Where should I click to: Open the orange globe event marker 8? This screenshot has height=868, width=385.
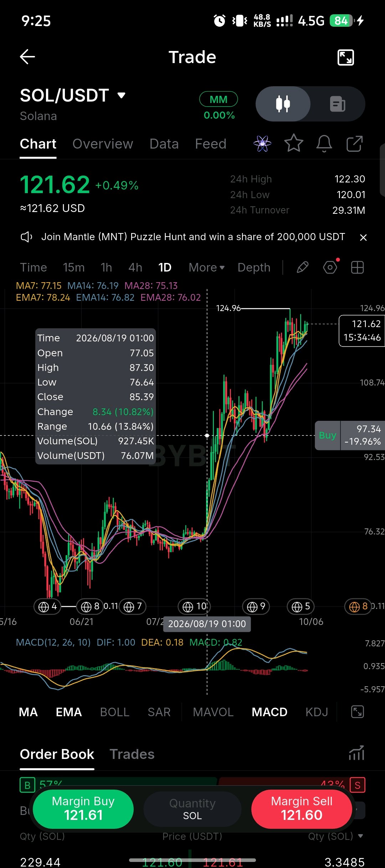358,606
